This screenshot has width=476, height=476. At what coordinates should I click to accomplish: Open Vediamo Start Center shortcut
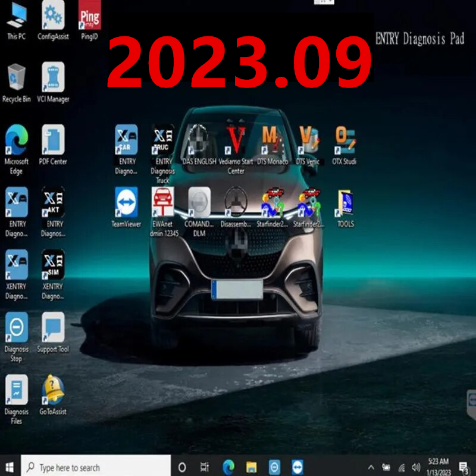coord(236,149)
